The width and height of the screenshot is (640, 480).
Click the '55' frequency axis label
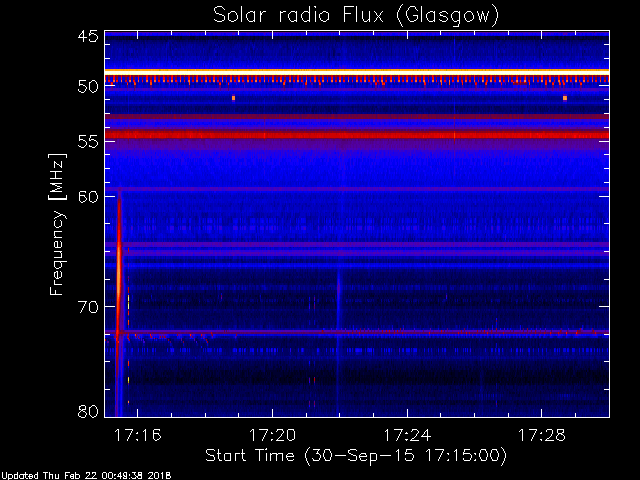(88, 142)
